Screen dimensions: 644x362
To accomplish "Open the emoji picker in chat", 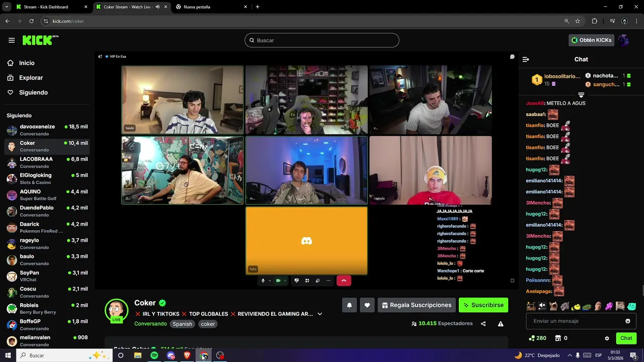I will tap(628, 321).
